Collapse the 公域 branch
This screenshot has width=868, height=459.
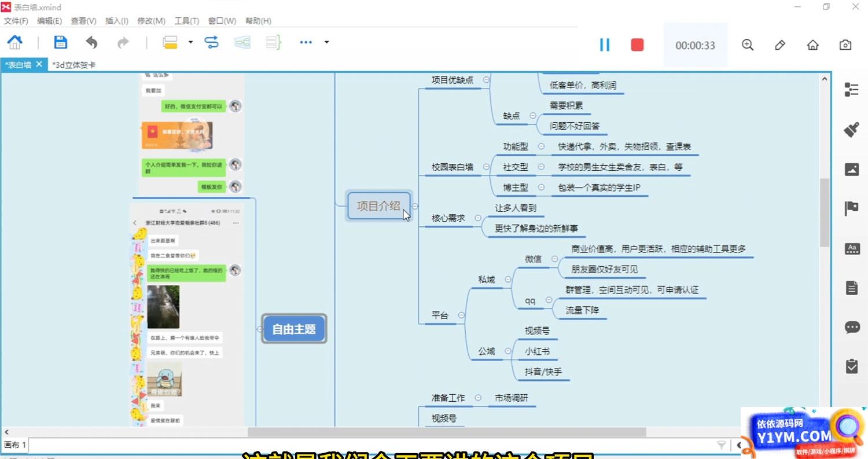point(508,351)
